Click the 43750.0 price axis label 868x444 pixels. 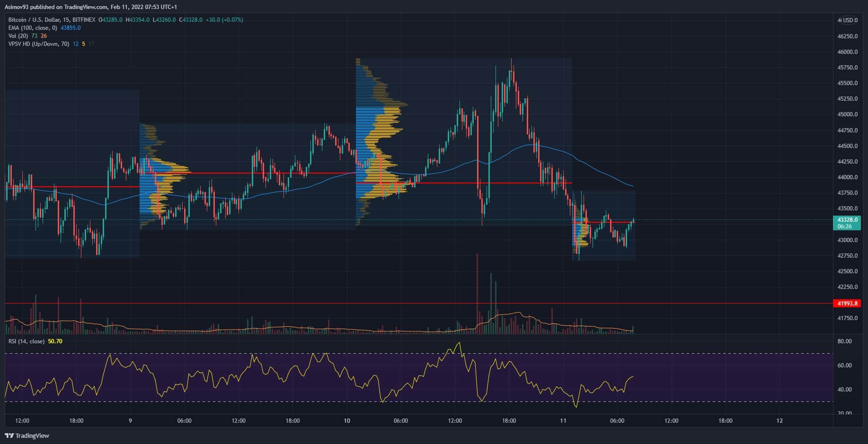(847, 193)
